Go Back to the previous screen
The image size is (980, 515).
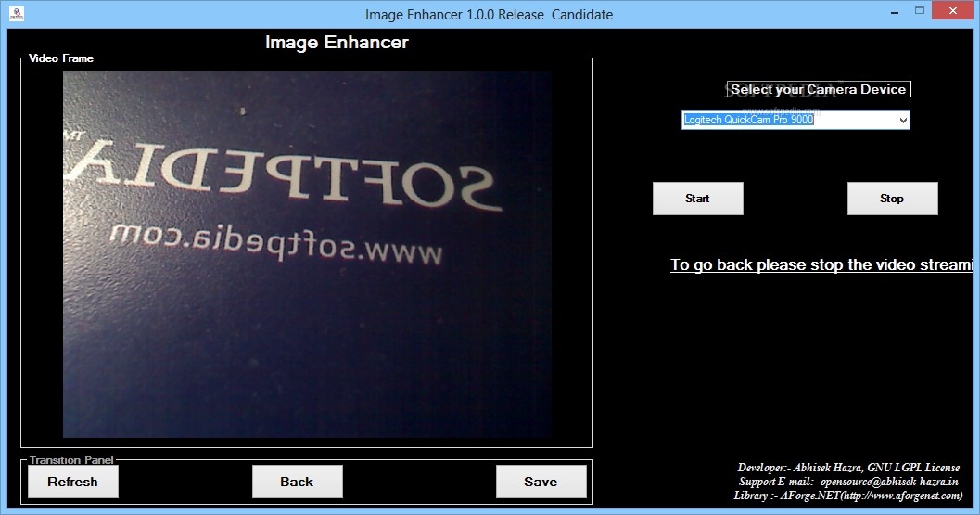pos(297,482)
